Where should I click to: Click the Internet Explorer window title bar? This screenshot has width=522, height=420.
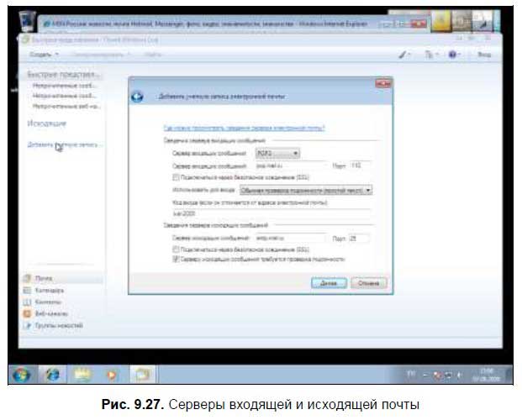pos(213,24)
